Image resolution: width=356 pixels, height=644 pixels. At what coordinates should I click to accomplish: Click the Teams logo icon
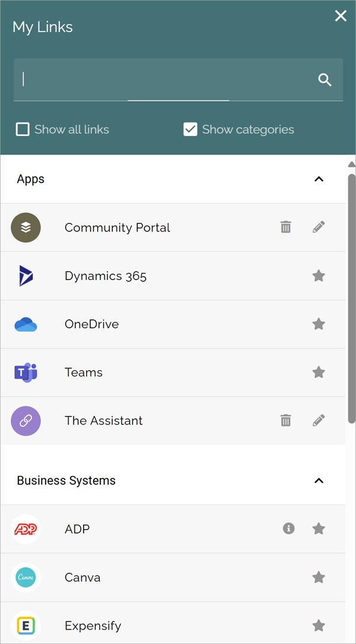point(26,373)
